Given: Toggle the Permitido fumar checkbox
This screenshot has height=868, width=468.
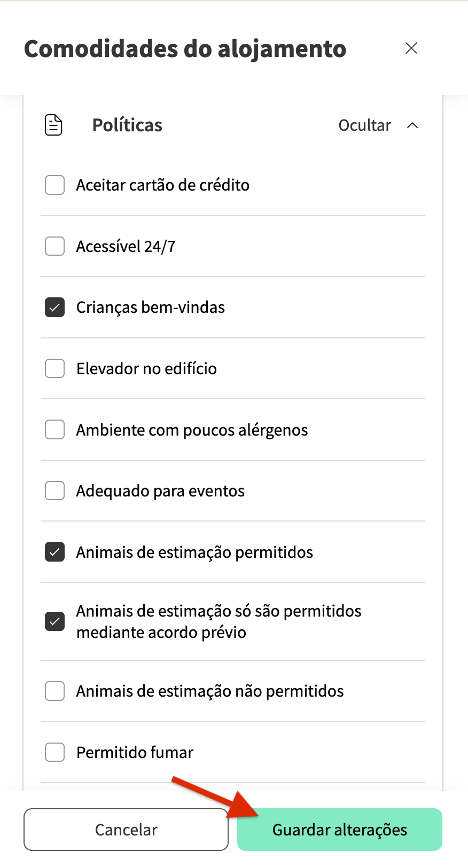Looking at the screenshot, I should click(x=55, y=752).
